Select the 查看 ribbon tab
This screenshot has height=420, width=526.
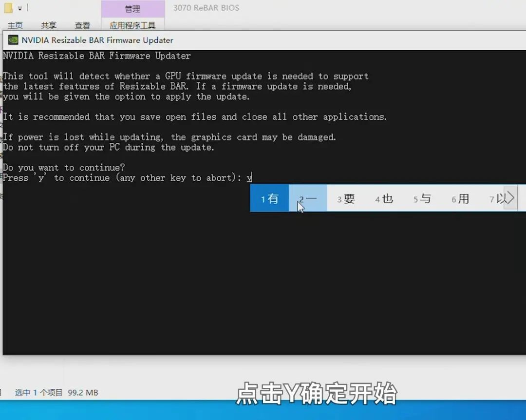click(82, 25)
